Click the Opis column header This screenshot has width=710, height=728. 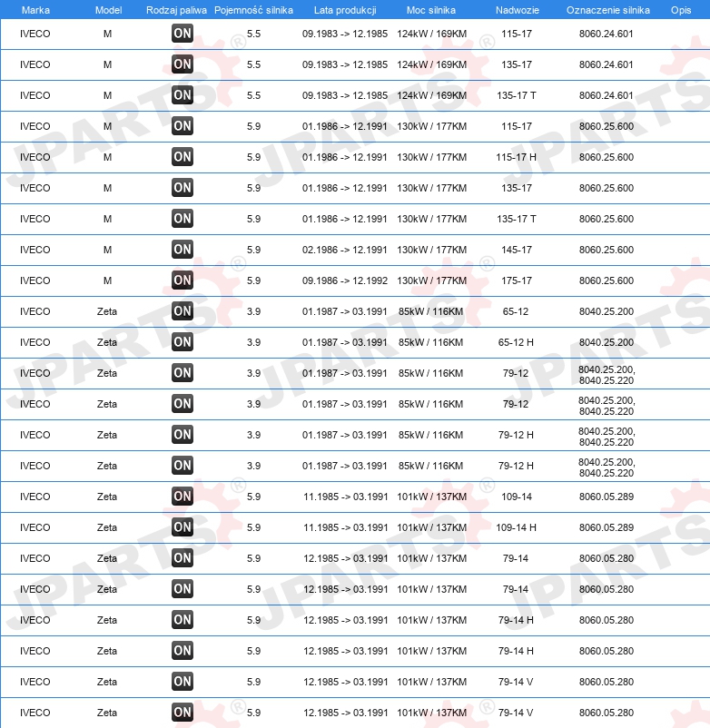point(681,10)
